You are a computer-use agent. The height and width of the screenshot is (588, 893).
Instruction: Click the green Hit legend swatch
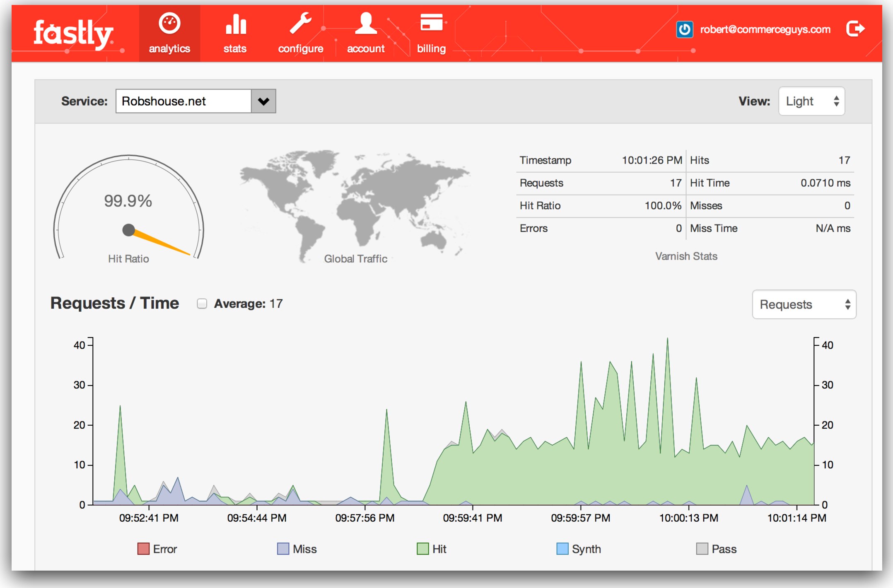tap(422, 549)
